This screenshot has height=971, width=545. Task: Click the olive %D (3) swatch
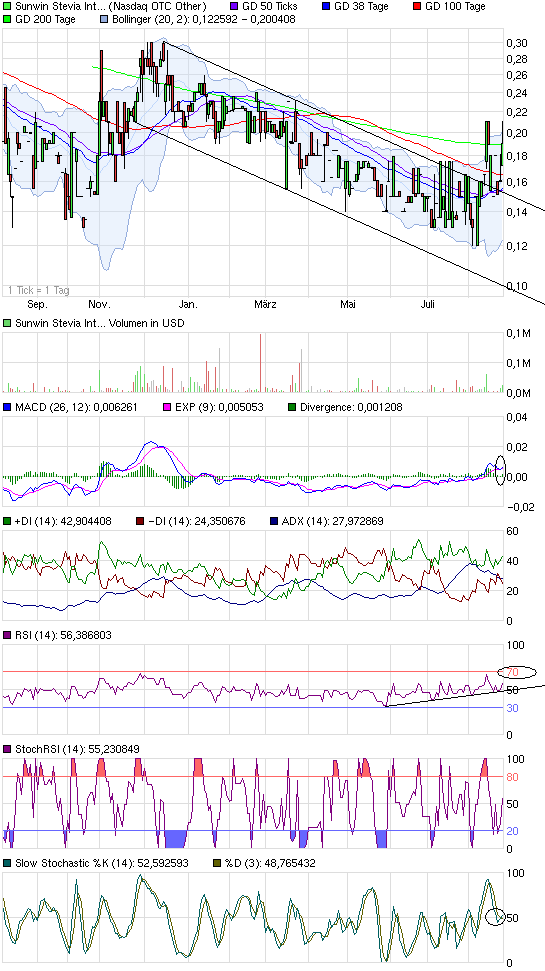(x=217, y=863)
